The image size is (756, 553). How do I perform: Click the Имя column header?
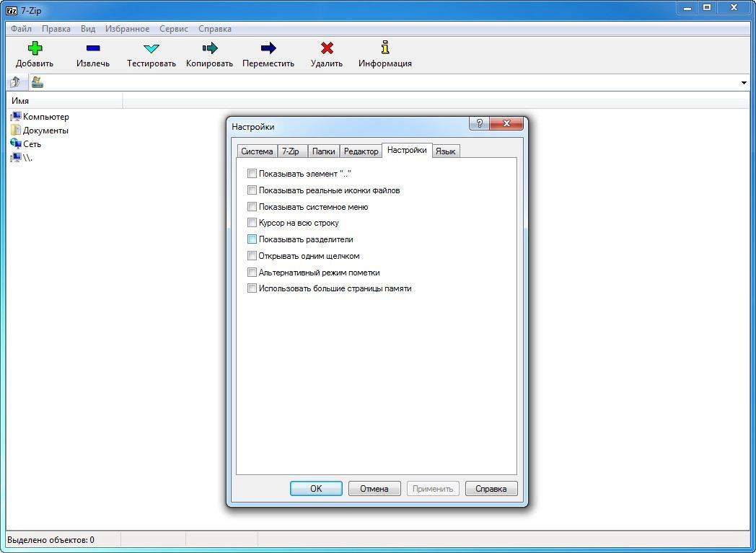[65, 101]
